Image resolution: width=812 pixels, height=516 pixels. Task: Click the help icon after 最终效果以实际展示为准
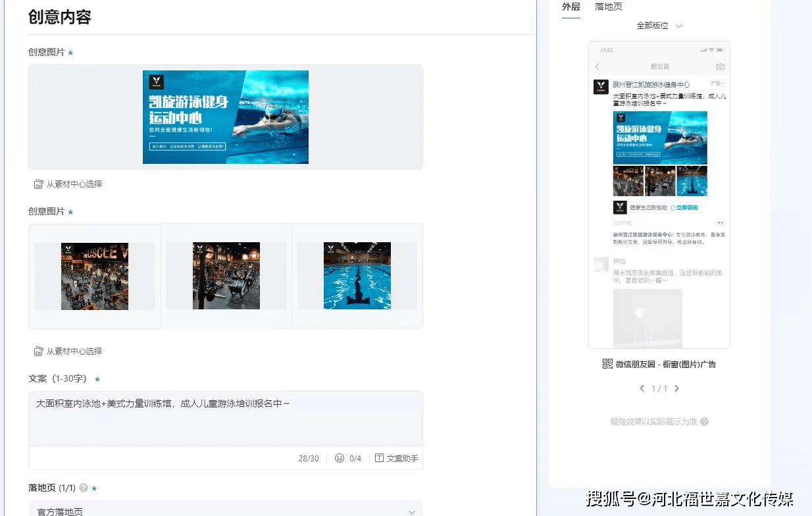[x=705, y=422]
